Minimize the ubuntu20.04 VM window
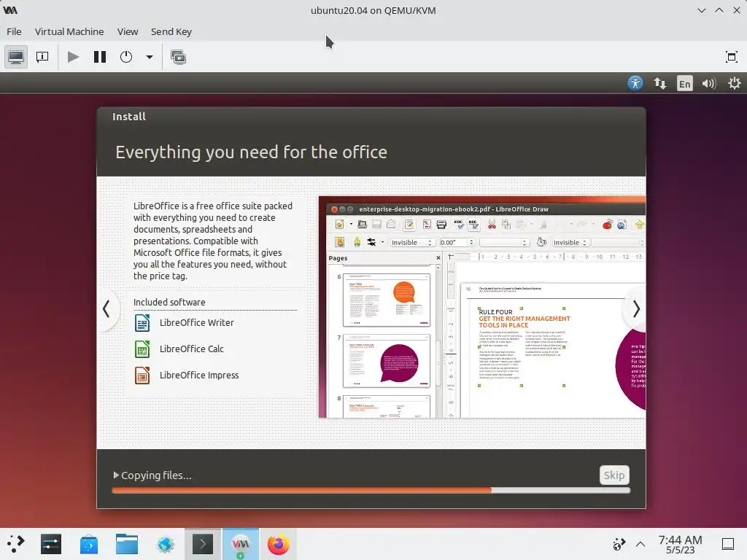747x560 pixels. click(701, 10)
